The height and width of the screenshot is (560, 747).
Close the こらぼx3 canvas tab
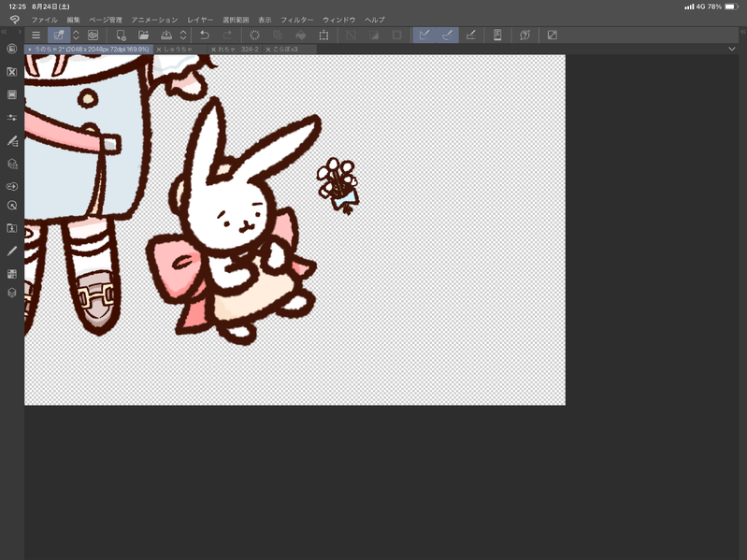pyautogui.click(x=266, y=49)
